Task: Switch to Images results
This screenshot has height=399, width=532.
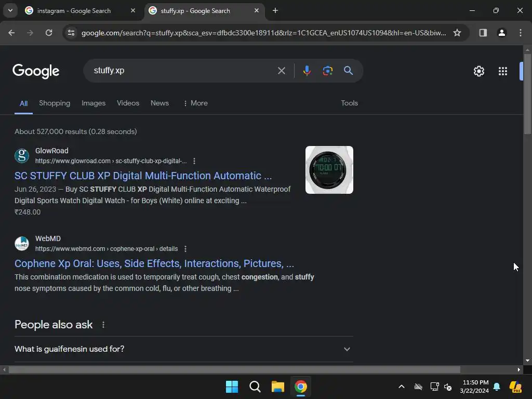Action: 94,103
